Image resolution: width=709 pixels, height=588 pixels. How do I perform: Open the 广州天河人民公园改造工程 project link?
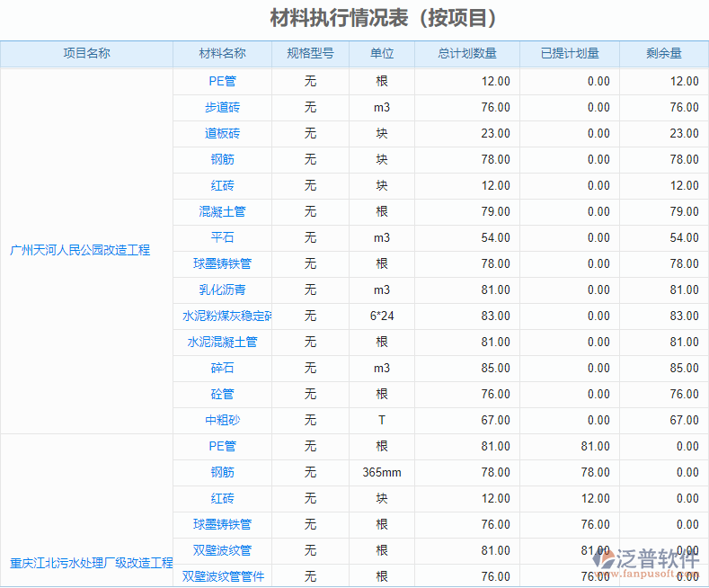click(80, 250)
